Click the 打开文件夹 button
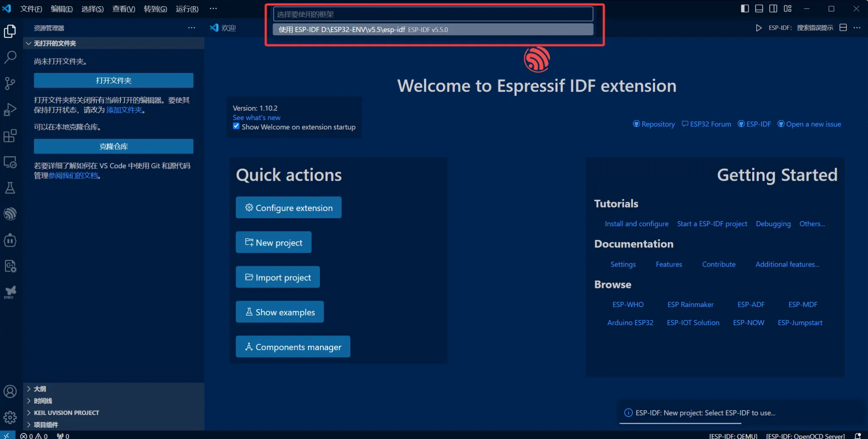This screenshot has width=868, height=439. (114, 80)
